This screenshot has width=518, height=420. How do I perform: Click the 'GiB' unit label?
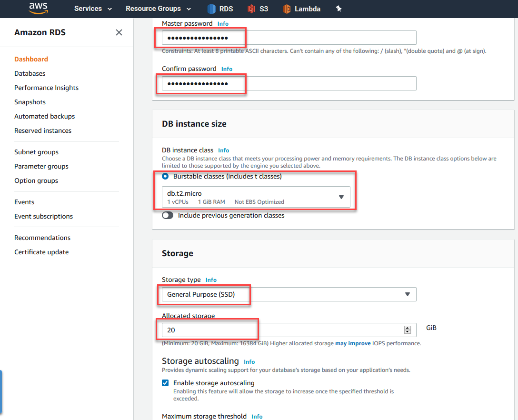coord(431,328)
